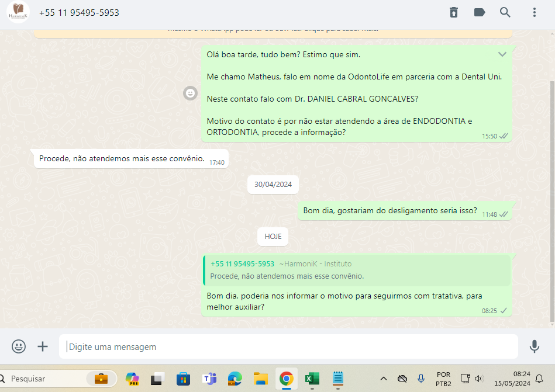Click the Digite uma mensagem input field
The width and height of the screenshot is (555, 392).
pos(288,346)
